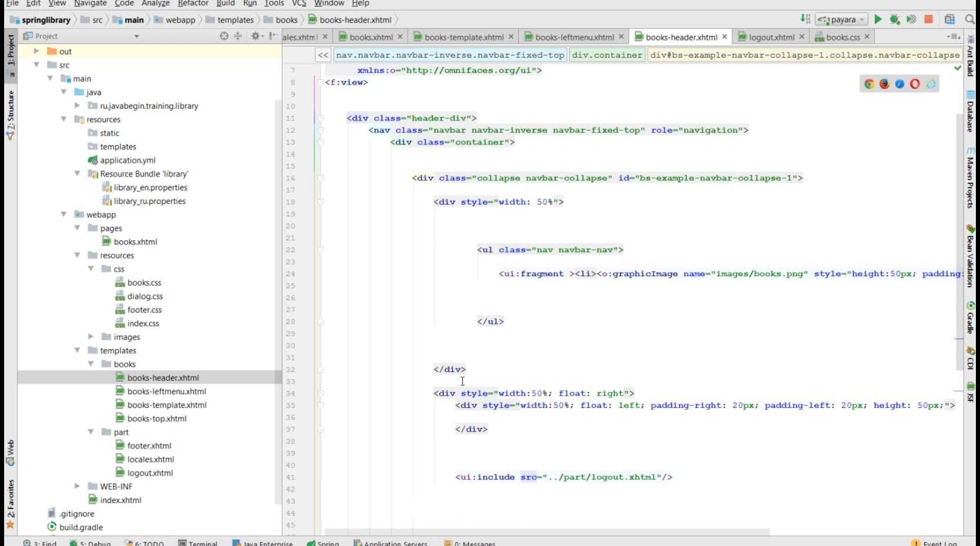This screenshot has width=980, height=546.
Task: Open the VCS menu
Action: [x=299, y=4]
